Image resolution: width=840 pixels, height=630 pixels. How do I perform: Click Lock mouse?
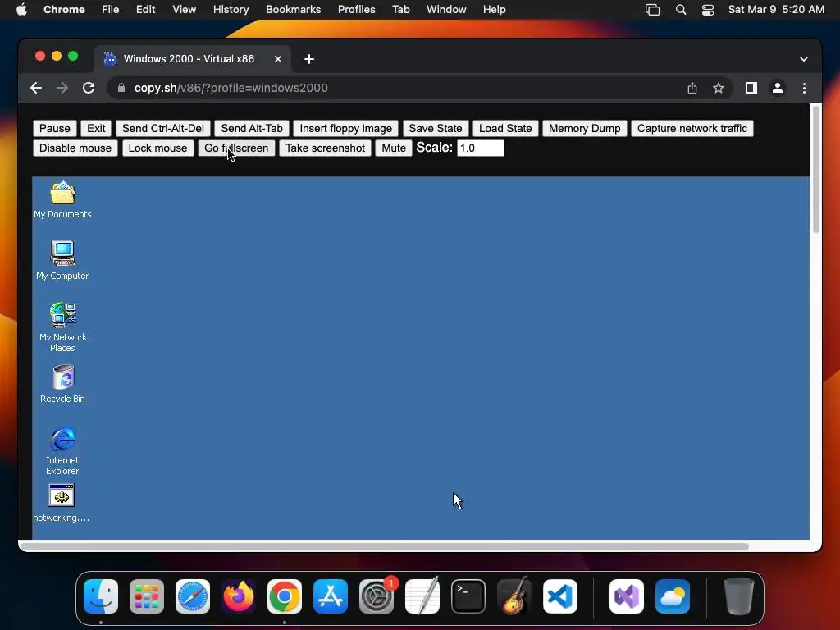pyautogui.click(x=157, y=148)
